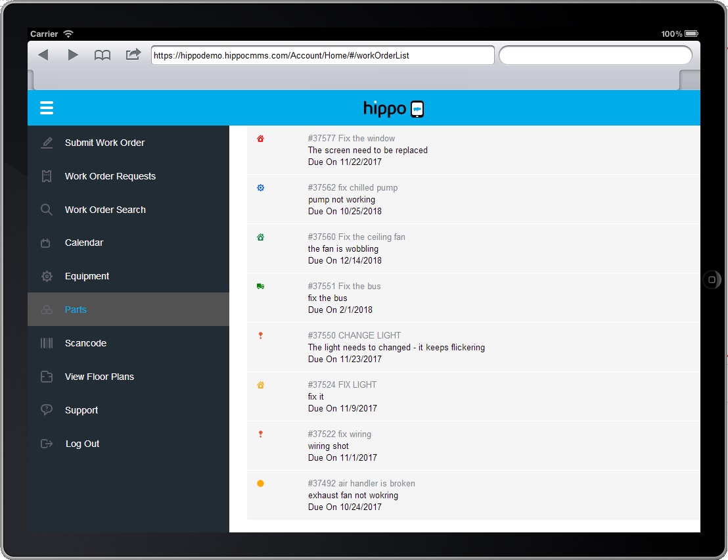Viewport: 728px width, 560px height.
Task: Open the hamburger menu in the blue header
Action: point(47,108)
